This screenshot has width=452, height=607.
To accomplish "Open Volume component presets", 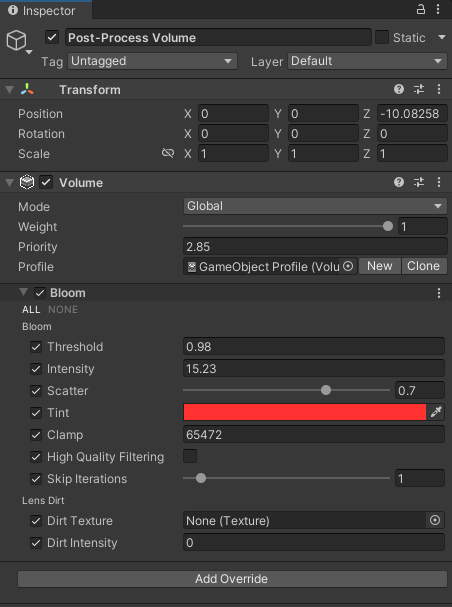I will pyautogui.click(x=419, y=182).
